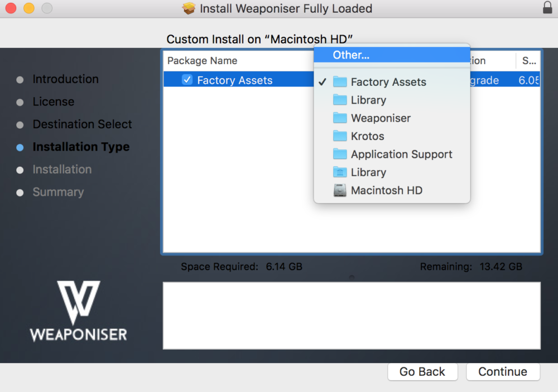This screenshot has height=392, width=558.
Task: Click the Installation Type step
Action: coord(81,147)
